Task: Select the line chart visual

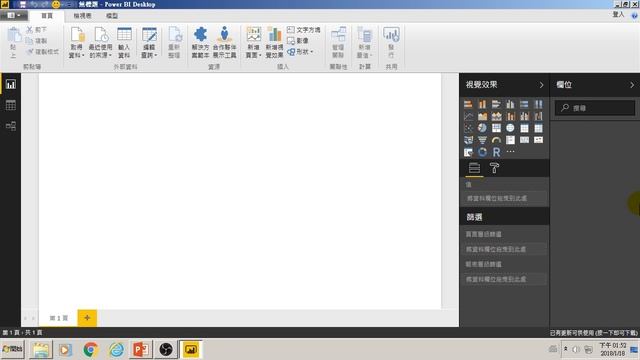Action: (x=468, y=116)
